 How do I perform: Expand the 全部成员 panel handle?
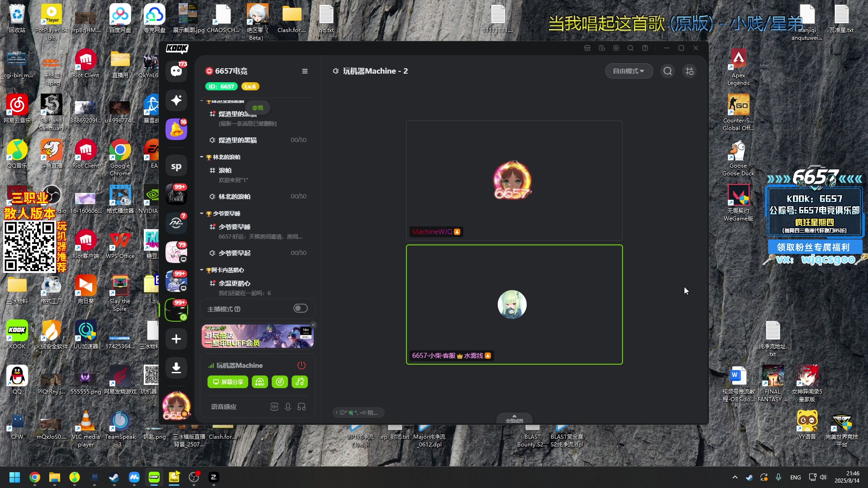(x=514, y=418)
